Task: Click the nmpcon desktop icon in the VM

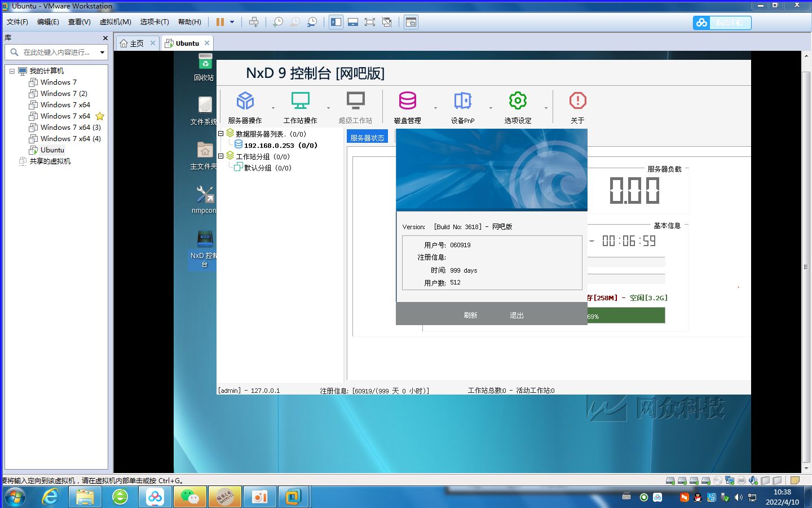Action: click(205, 200)
